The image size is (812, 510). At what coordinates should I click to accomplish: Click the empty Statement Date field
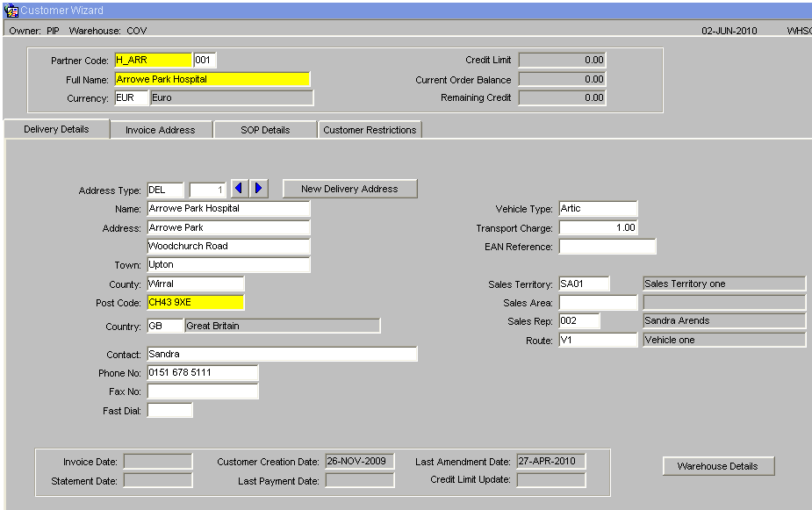[158, 480]
